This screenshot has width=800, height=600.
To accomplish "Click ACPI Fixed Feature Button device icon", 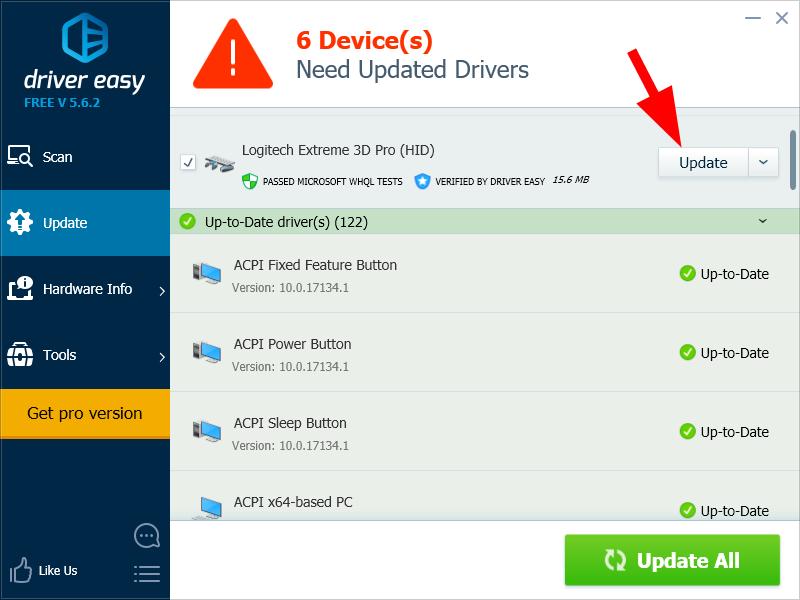I will 207,272.
